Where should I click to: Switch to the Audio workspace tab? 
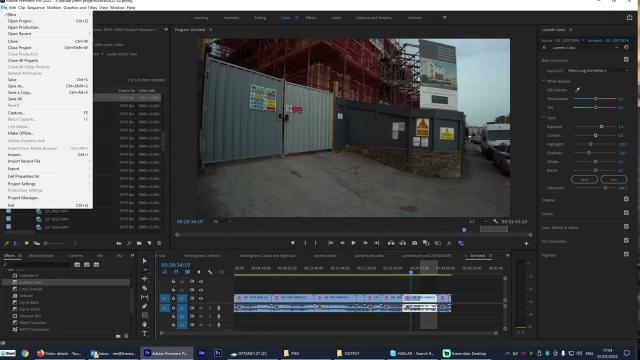coord(336,18)
